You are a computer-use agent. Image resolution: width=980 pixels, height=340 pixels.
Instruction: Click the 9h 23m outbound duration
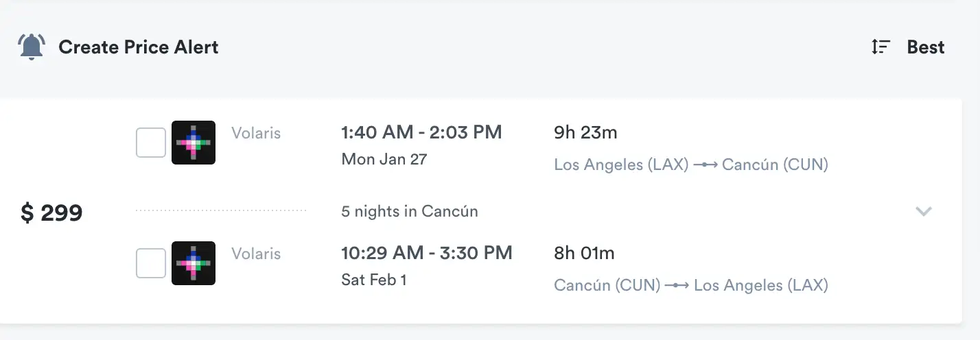(x=585, y=133)
